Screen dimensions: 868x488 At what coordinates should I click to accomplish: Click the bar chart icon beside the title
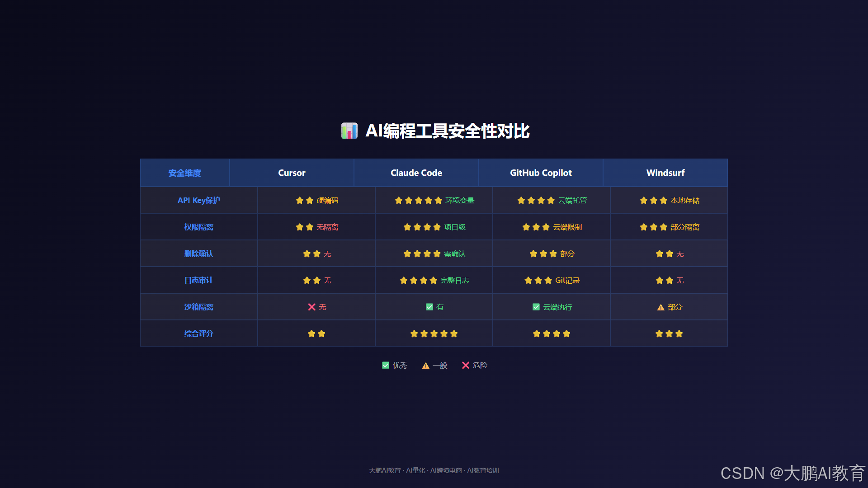tap(349, 131)
